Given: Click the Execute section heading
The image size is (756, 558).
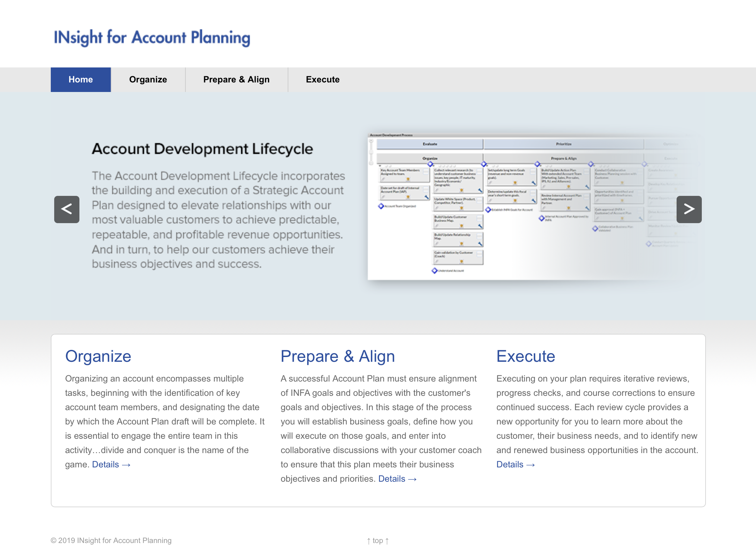Looking at the screenshot, I should 526,356.
